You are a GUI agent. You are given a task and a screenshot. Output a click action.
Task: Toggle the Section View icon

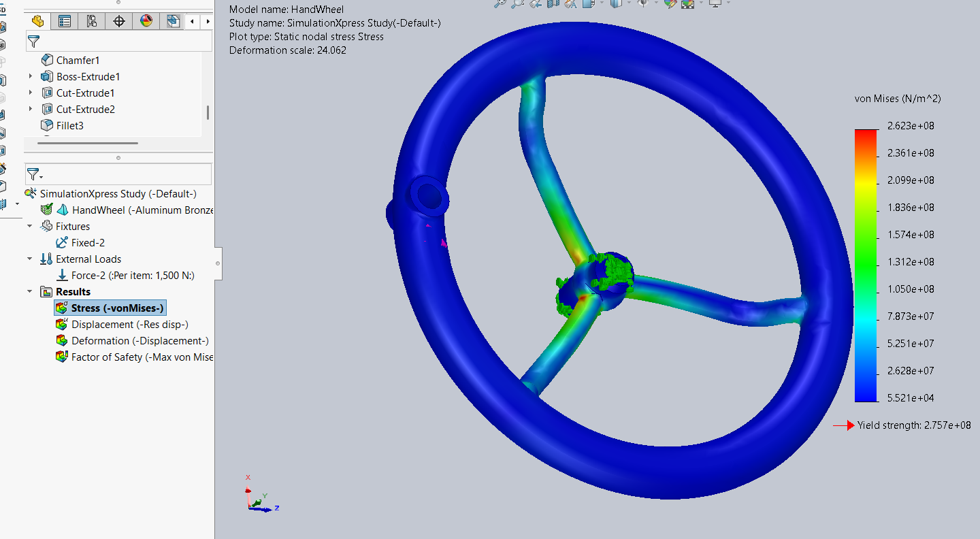point(553,3)
